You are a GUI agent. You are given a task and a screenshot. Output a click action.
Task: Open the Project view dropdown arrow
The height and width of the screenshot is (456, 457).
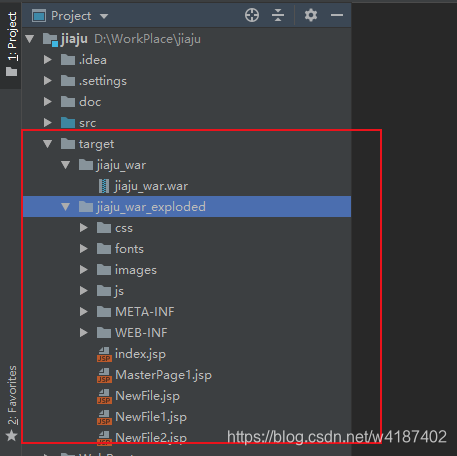pos(104,16)
